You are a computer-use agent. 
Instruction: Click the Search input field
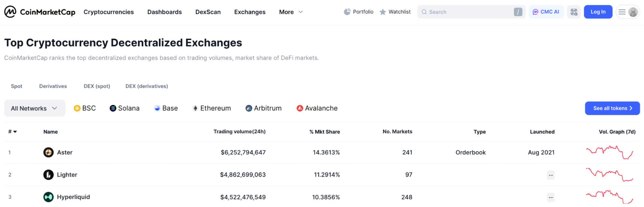467,12
